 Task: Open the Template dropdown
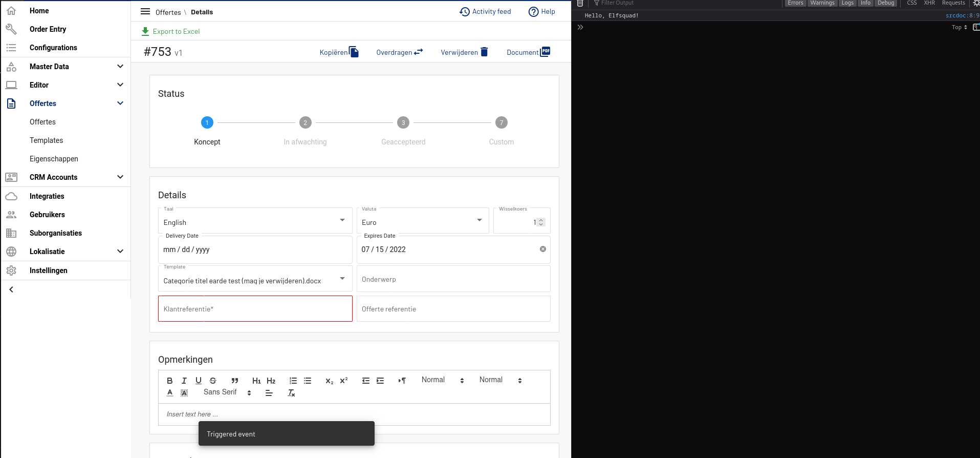click(255, 279)
